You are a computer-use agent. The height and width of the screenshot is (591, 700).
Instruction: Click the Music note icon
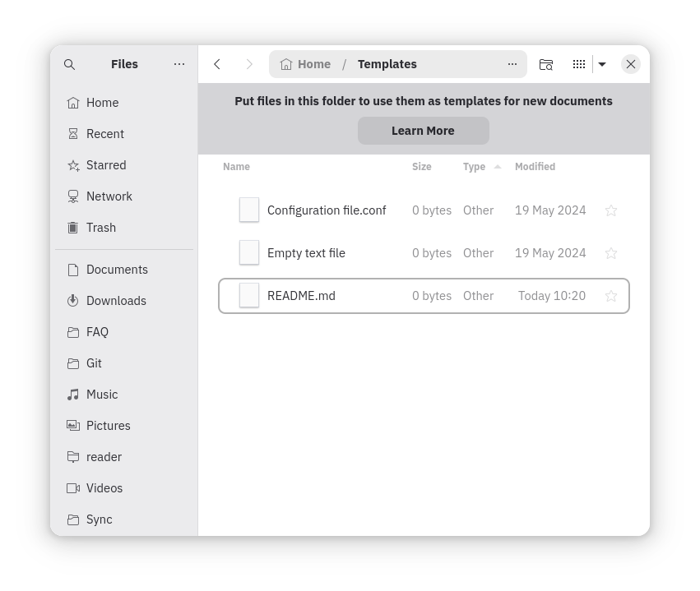[x=72, y=395]
